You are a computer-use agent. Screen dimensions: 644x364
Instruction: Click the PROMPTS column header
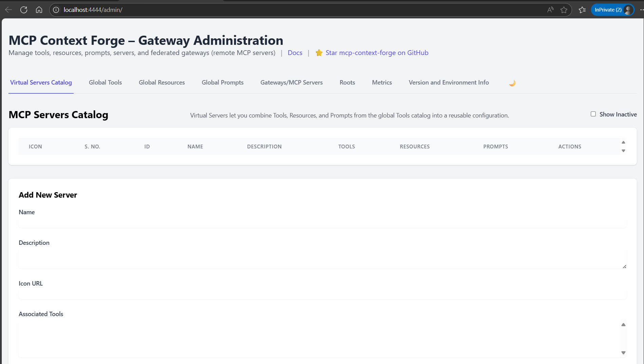pyautogui.click(x=496, y=147)
